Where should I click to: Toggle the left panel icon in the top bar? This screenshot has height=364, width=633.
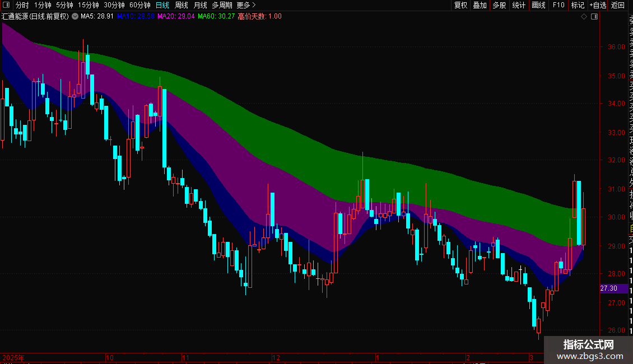click(6, 5)
